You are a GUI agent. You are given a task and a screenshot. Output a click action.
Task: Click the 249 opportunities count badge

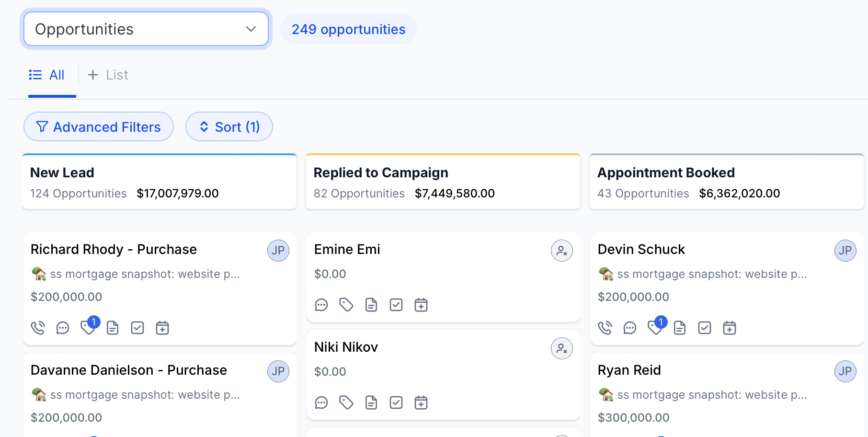[x=348, y=29]
